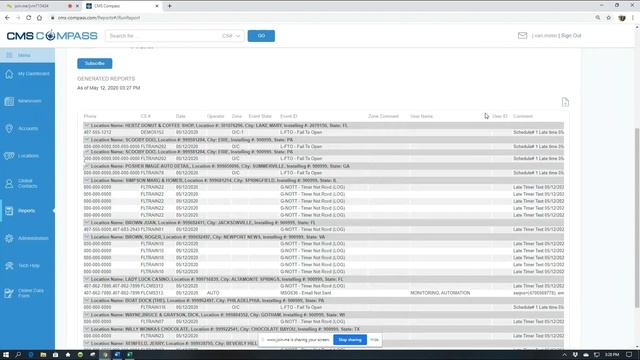This screenshot has width=640, height=360.
Task: Open the Chrome browser menu dots
Action: tap(633, 18)
